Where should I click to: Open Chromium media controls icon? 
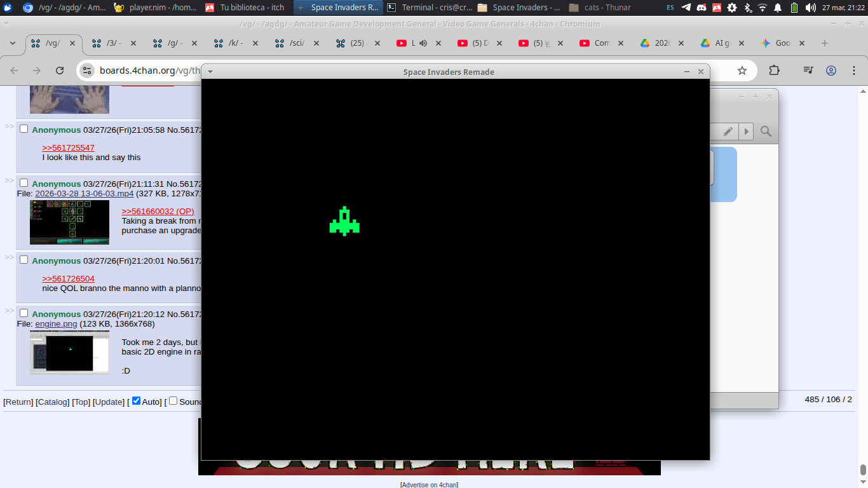pyautogui.click(x=808, y=71)
